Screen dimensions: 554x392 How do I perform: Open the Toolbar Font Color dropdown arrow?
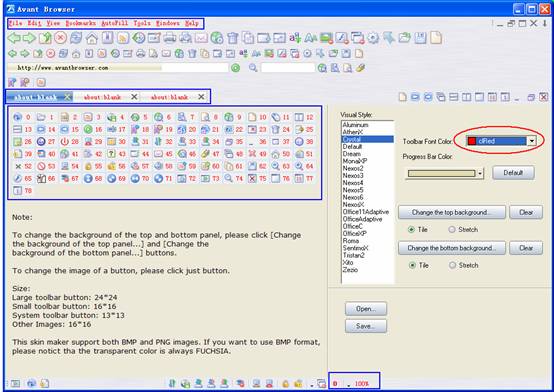(532, 141)
